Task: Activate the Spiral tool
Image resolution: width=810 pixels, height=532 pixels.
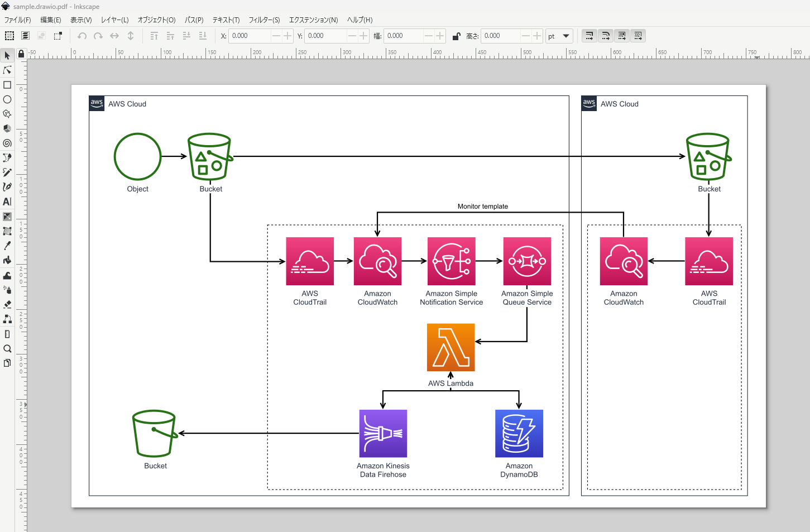Action: coord(7,143)
